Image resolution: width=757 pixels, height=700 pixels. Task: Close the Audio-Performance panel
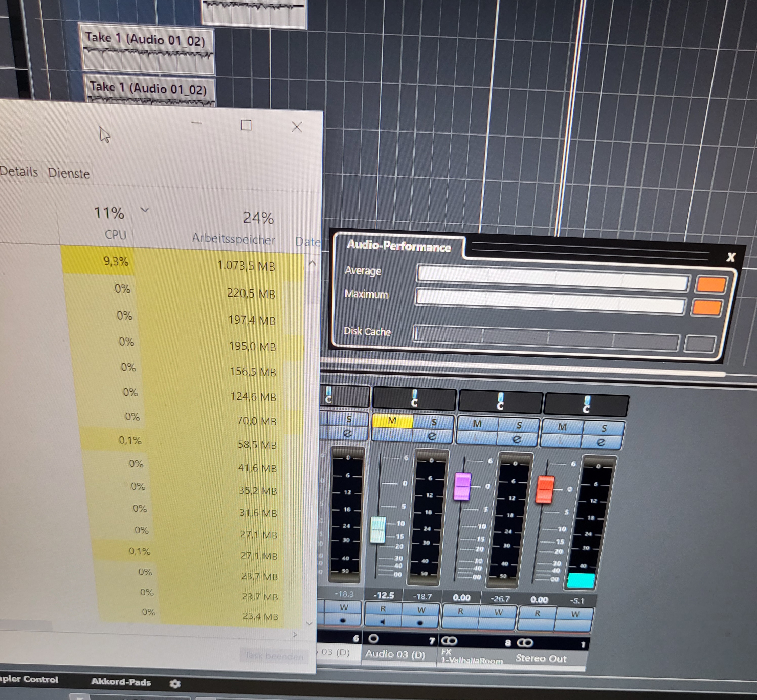click(x=730, y=257)
